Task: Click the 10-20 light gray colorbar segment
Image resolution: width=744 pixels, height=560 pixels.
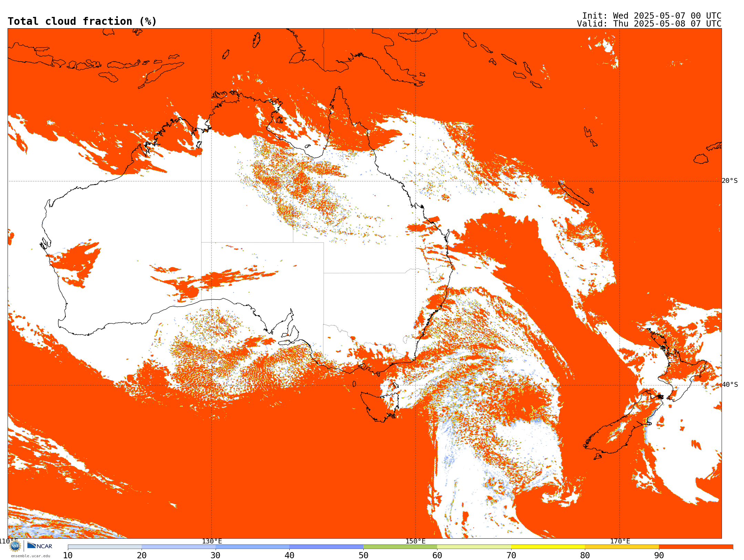Action: [105, 547]
